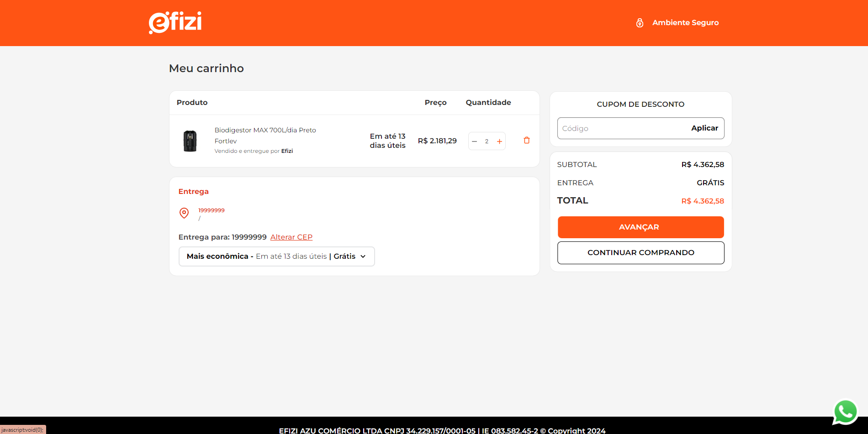Click the Efizi logo in the header
This screenshot has width=868, height=434.
175,22
